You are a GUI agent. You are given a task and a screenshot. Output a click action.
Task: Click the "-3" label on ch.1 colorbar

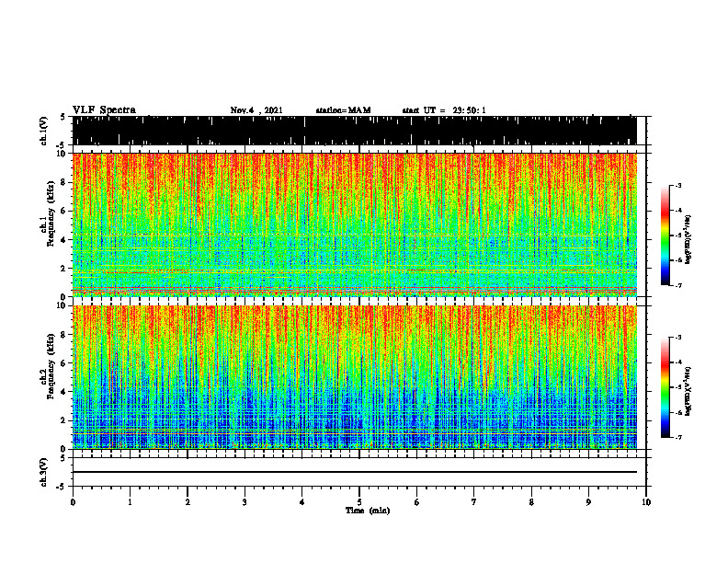point(678,185)
